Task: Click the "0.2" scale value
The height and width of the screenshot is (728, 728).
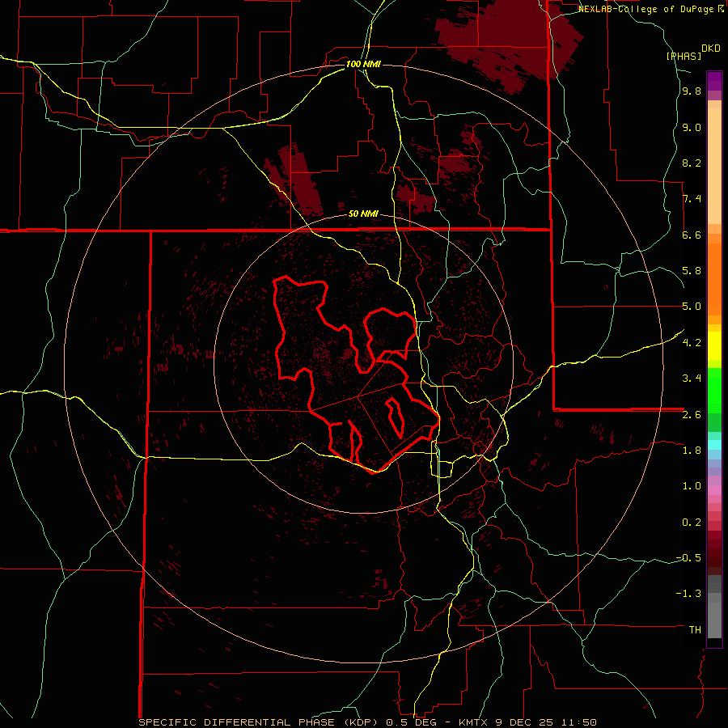Action: point(692,523)
